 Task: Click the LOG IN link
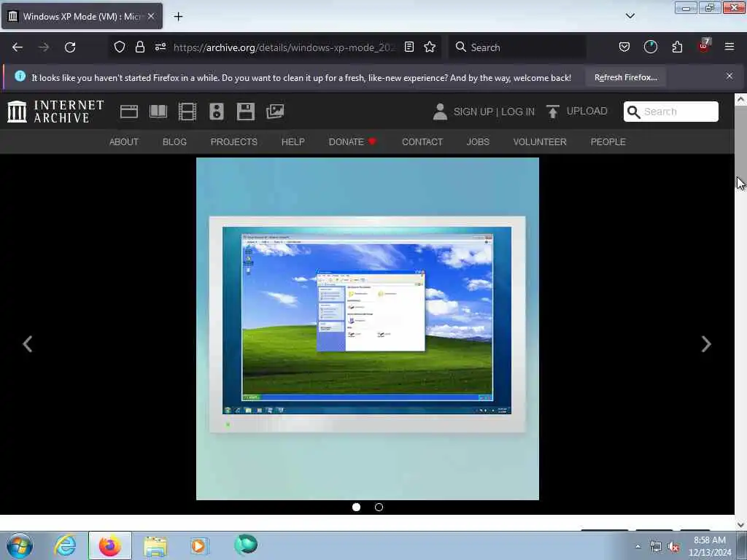coord(518,112)
